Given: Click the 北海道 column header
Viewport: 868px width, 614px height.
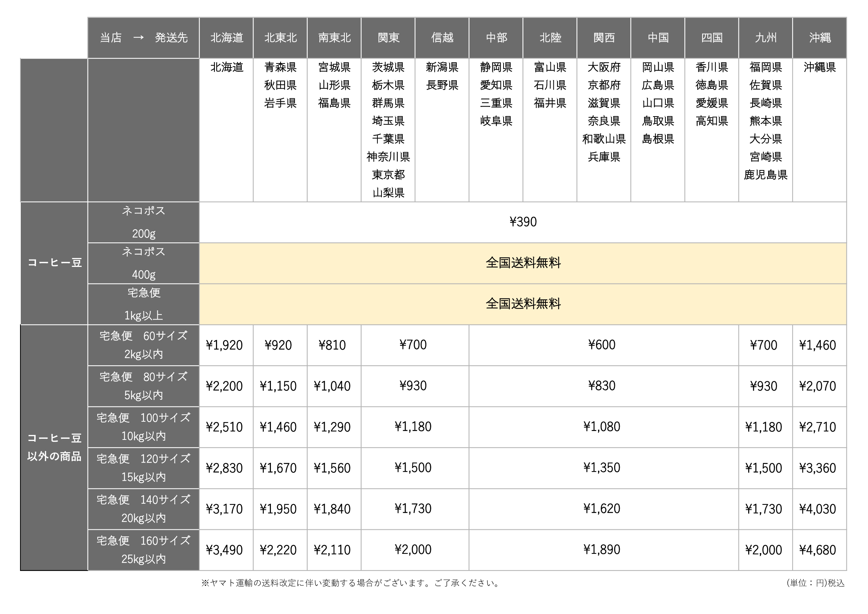Looking at the screenshot, I should (x=226, y=38).
